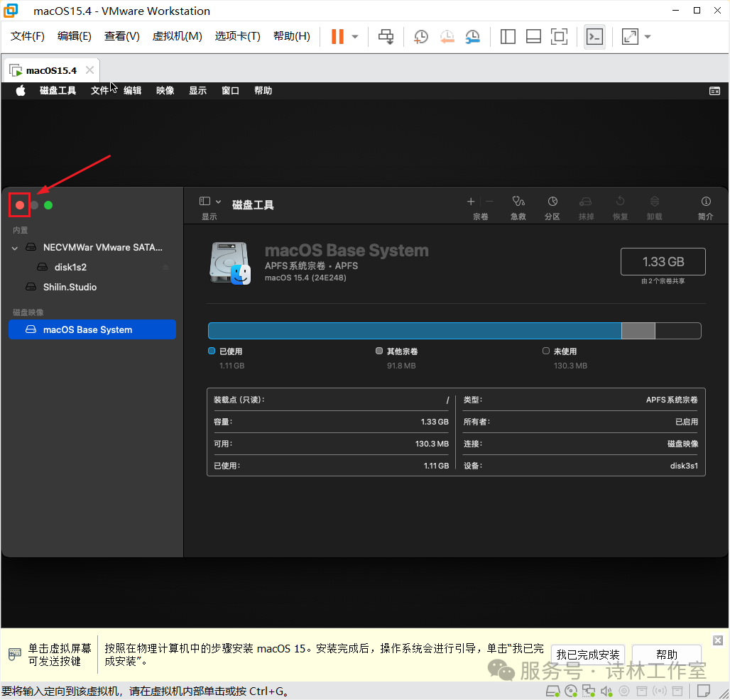Open the 虚拟机(M) menu
The image size is (730, 700).
178,35
